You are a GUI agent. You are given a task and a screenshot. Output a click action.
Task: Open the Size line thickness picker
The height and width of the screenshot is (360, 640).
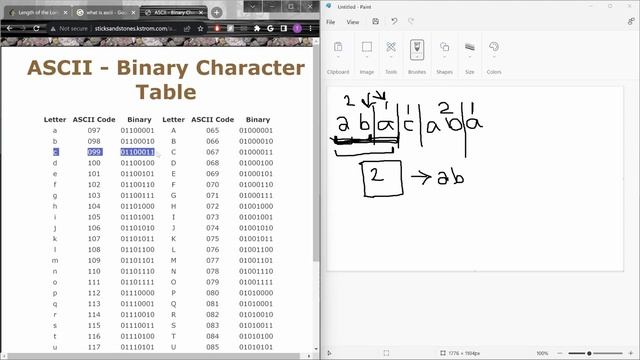(470, 47)
